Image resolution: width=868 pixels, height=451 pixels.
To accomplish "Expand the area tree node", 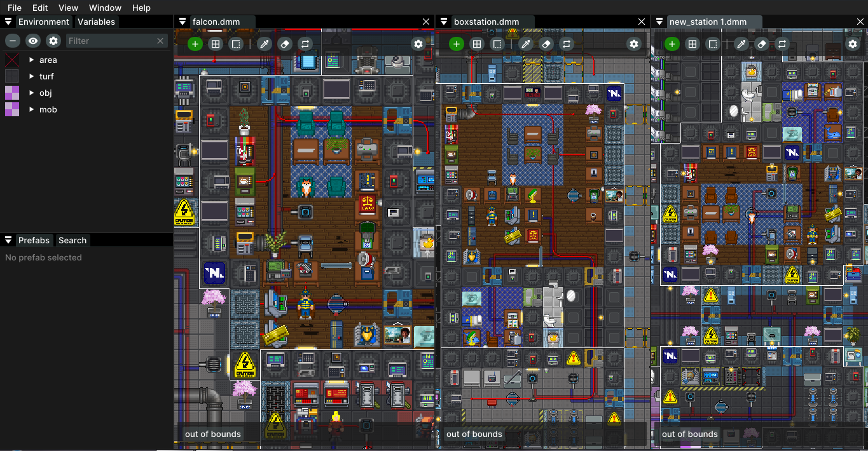I will (31, 60).
